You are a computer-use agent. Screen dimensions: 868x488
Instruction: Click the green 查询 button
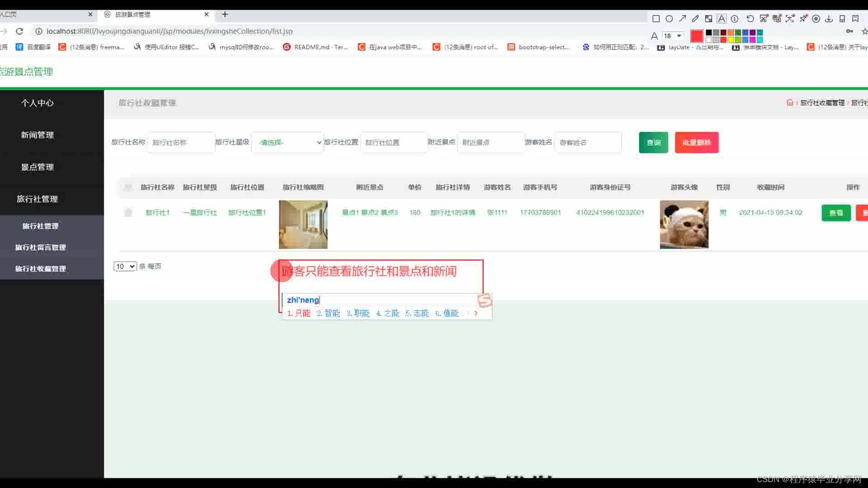[x=653, y=142]
